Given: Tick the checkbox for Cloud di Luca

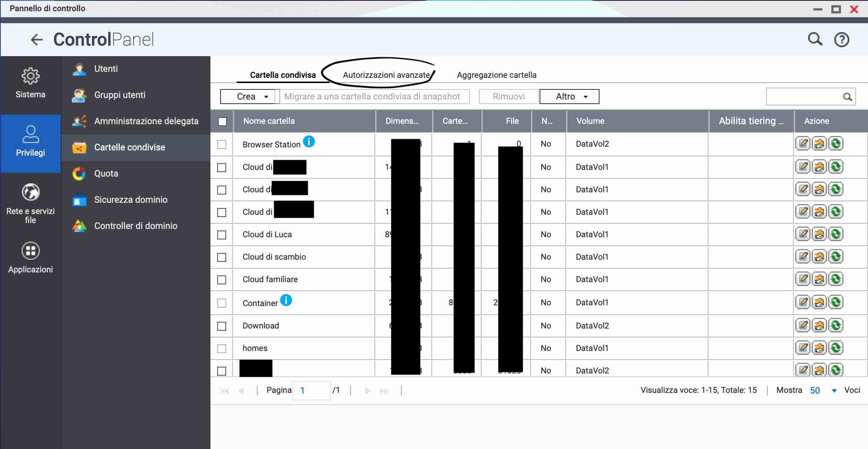Looking at the screenshot, I should click(222, 235).
